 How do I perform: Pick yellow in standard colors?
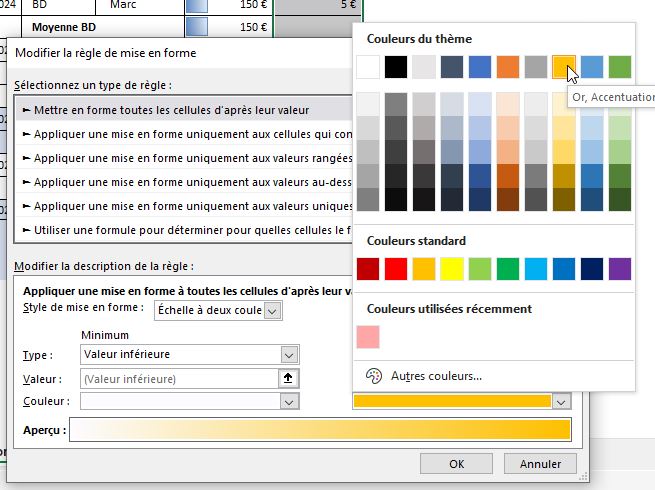tap(452, 269)
